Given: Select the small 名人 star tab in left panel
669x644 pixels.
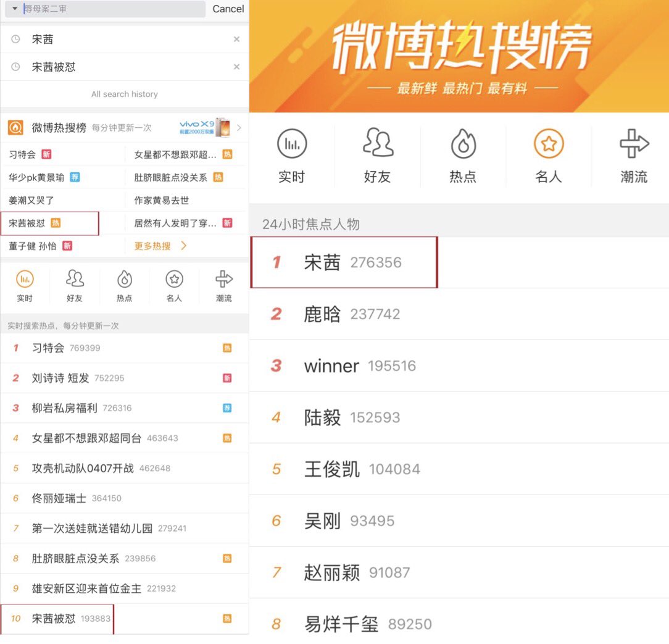Looking at the screenshot, I should click(174, 285).
